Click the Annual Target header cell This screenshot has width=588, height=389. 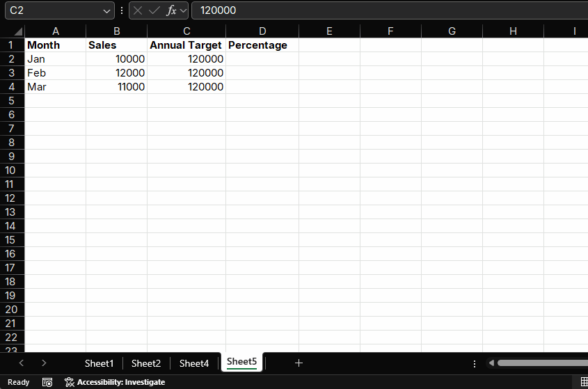pos(186,45)
